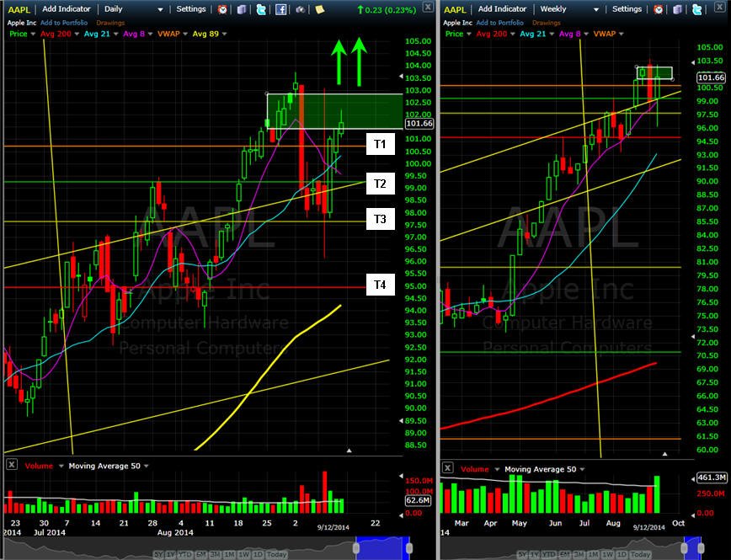
Task: Open Drawings link in Weekly chart
Action: point(547,23)
